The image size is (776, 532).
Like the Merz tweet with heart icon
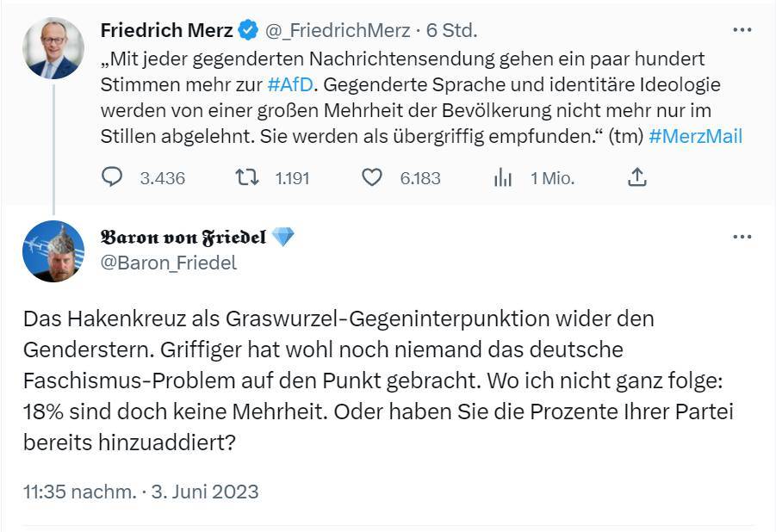372,177
